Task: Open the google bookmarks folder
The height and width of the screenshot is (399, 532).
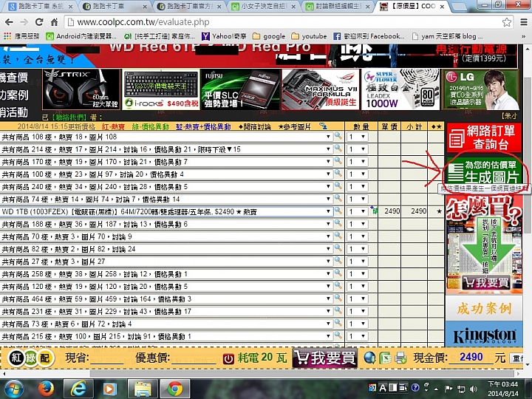Action: click(x=269, y=36)
